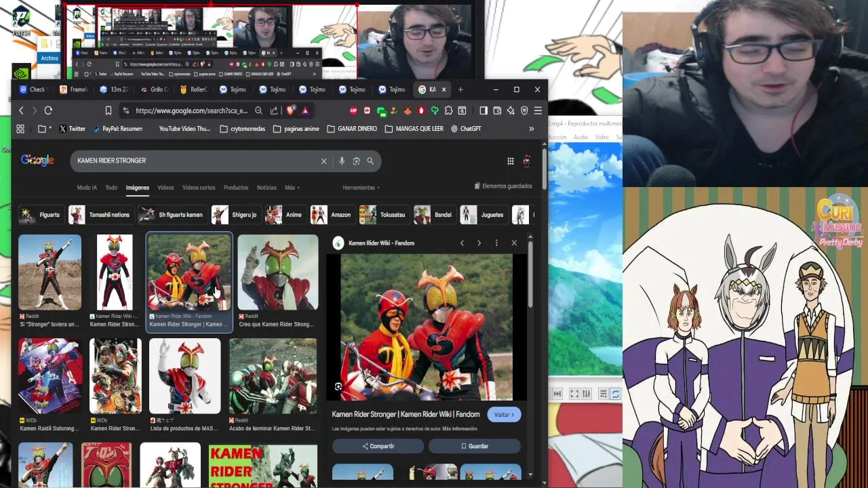Open the MANGAS QUE LEER folder
Image resolution: width=868 pixels, height=488 pixels.
[414, 129]
